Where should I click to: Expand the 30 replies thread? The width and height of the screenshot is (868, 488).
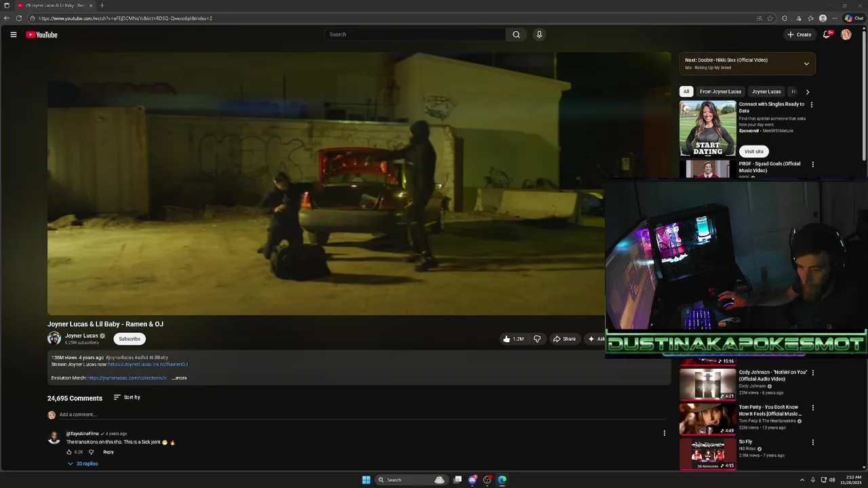(x=83, y=464)
